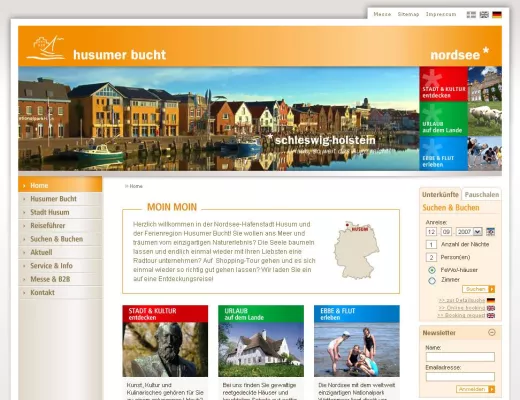This screenshot has height=400, width=520.
Task: Click the newsletter Name field
Action: pyautogui.click(x=460, y=357)
